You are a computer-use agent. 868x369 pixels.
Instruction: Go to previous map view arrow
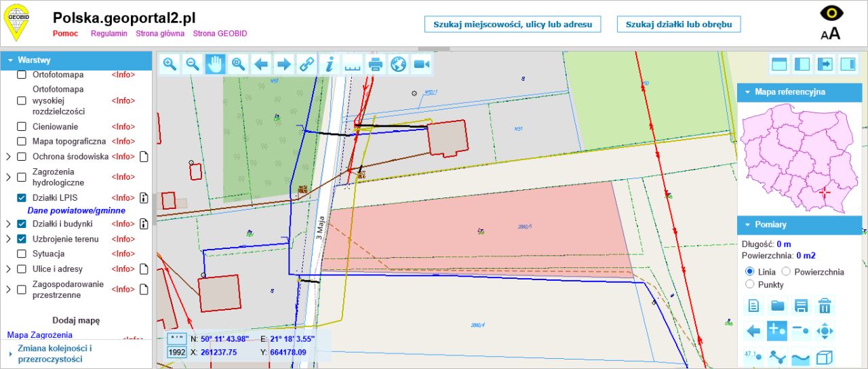261,64
